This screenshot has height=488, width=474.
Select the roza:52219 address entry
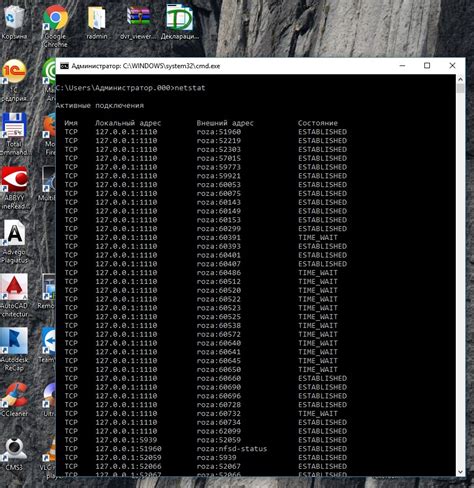(219, 141)
